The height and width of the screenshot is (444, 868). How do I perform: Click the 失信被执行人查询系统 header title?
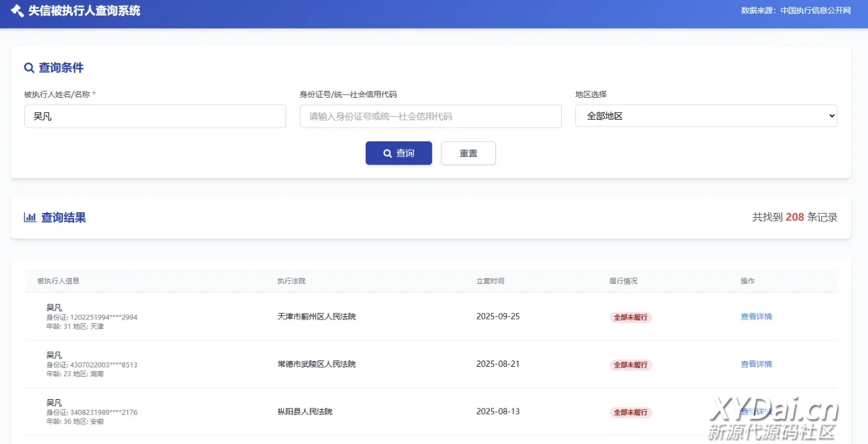pos(84,11)
